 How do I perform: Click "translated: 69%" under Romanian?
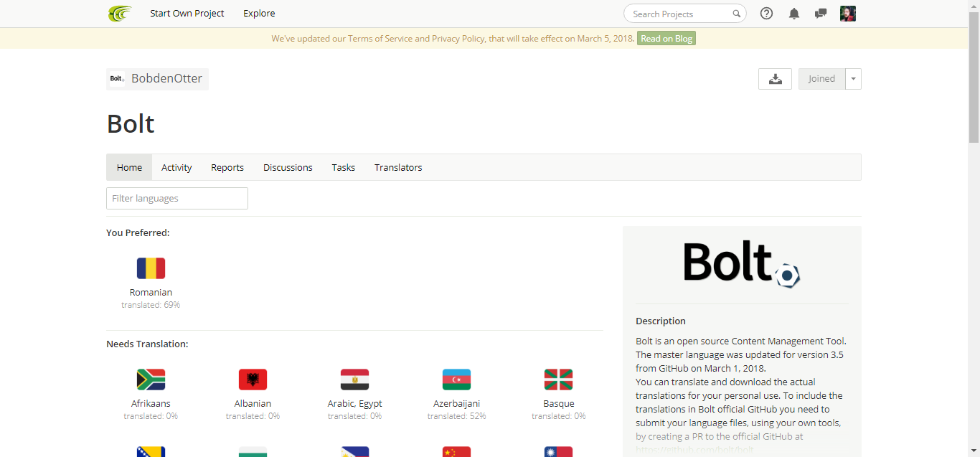(151, 305)
